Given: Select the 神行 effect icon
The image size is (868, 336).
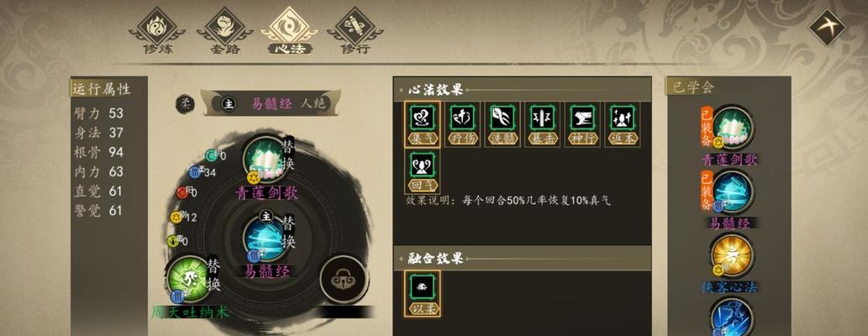Looking at the screenshot, I should (582, 124).
